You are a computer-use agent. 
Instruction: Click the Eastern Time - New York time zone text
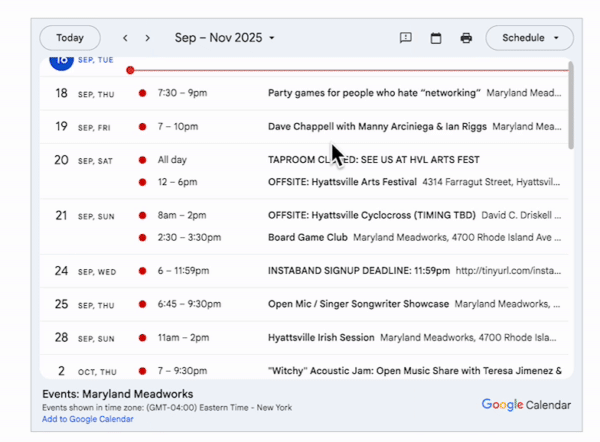[246, 408]
